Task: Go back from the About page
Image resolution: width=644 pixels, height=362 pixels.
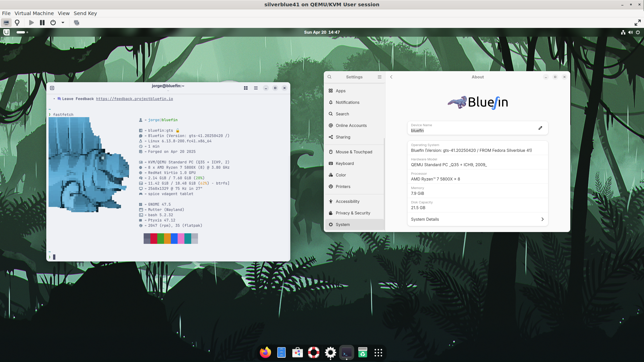Action: pyautogui.click(x=391, y=77)
